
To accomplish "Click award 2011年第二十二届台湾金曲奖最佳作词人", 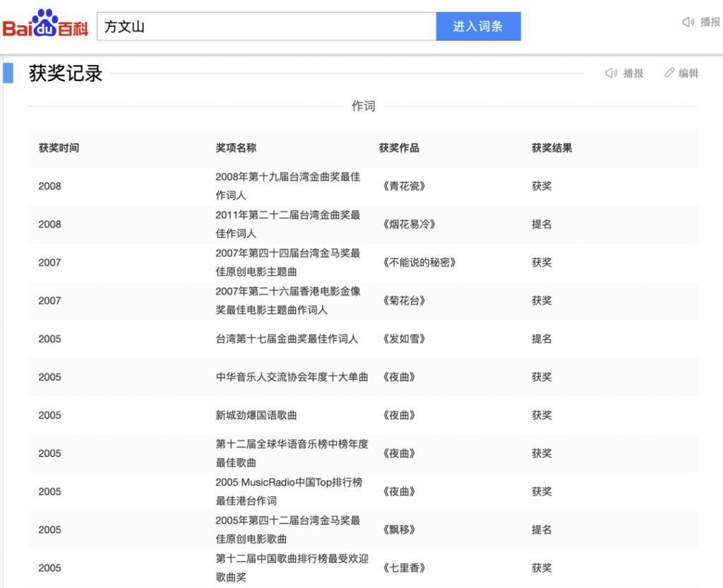I will tap(288, 224).
